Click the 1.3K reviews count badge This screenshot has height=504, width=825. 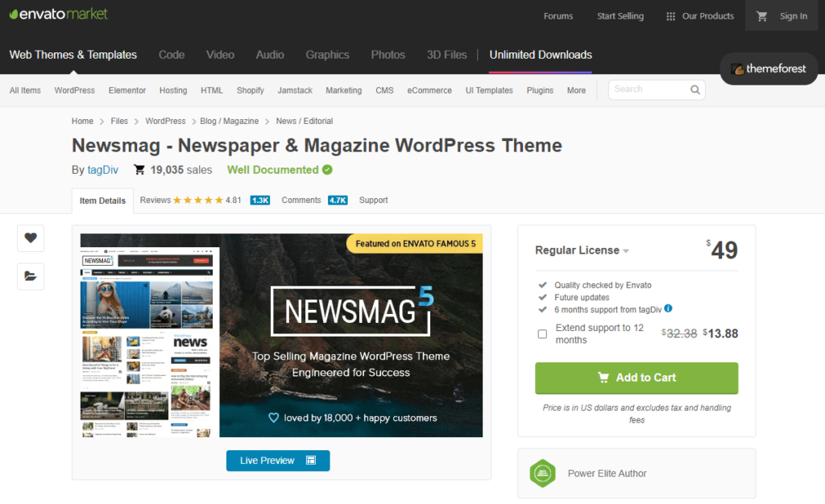260,200
